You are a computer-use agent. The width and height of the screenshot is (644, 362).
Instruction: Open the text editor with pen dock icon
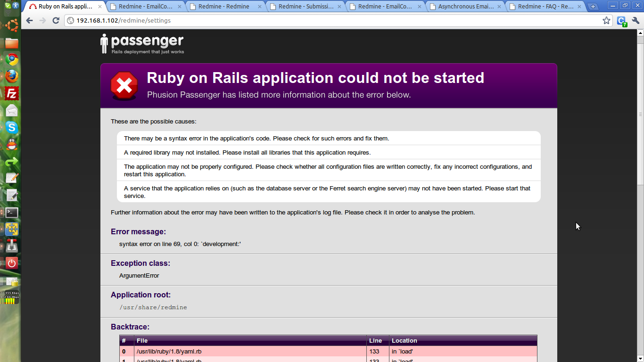(12, 195)
